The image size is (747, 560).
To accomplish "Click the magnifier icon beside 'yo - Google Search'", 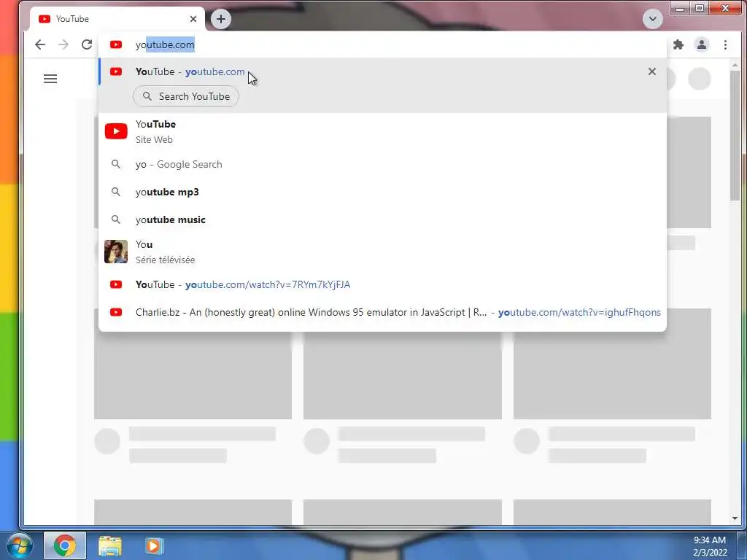I will [116, 164].
